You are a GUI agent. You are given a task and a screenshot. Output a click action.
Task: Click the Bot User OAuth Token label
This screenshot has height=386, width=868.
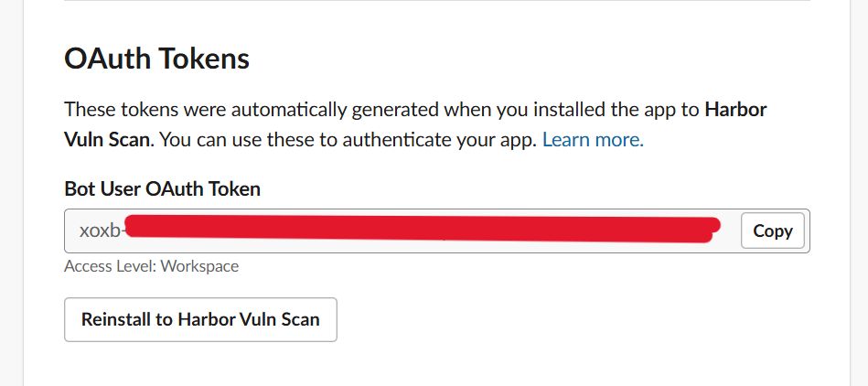tap(162, 188)
